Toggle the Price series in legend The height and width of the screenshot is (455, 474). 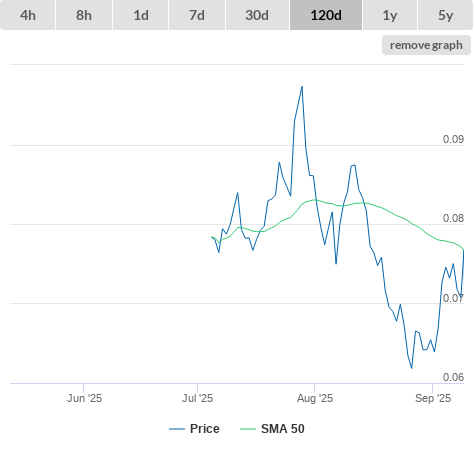pos(194,429)
